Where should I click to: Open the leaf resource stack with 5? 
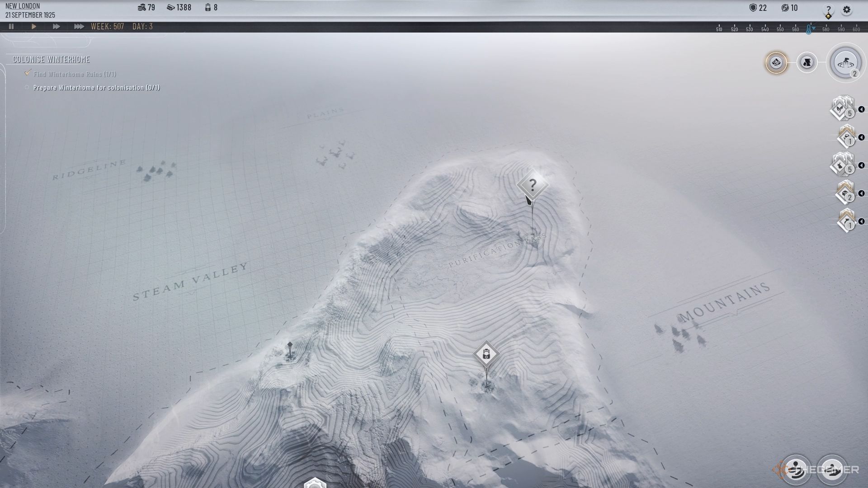[x=842, y=108]
